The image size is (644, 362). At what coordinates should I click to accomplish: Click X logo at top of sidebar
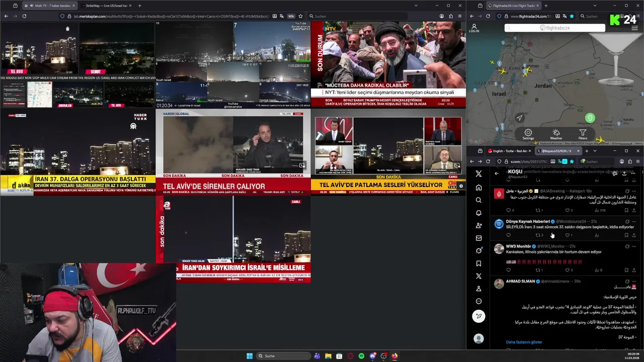(478, 173)
